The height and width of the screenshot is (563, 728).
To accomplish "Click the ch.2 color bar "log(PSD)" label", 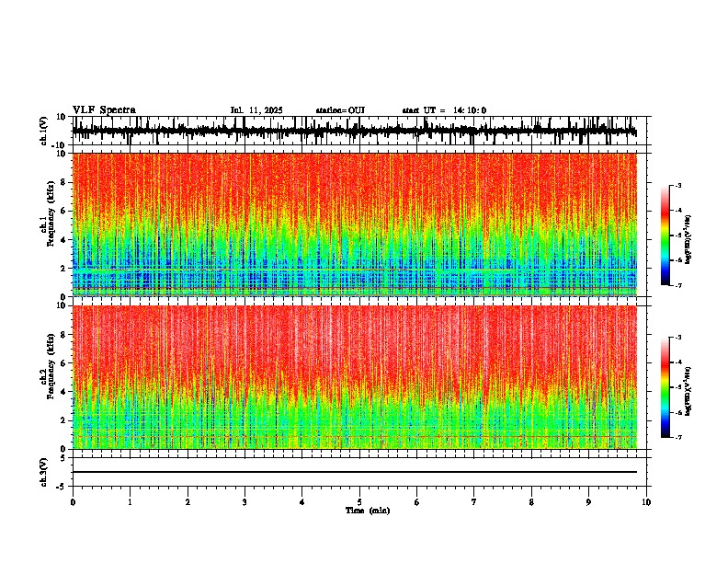I will pyautogui.click(x=688, y=391).
